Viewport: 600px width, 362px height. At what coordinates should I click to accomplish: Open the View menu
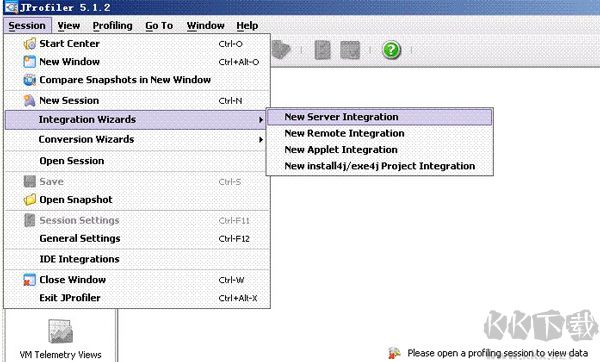[x=69, y=26]
